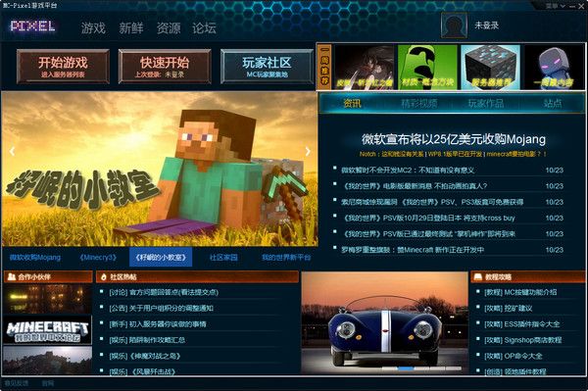The width and height of the screenshot is (588, 391).
Task: Open news 《我的世界》电影版最新消息
Action: (x=414, y=186)
